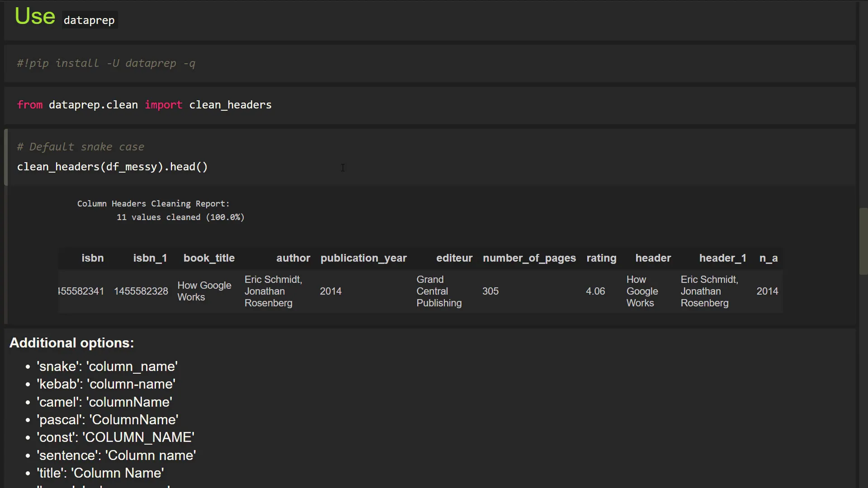Select the 'isbn' column header
This screenshot has width=868, height=488.
[x=92, y=258]
